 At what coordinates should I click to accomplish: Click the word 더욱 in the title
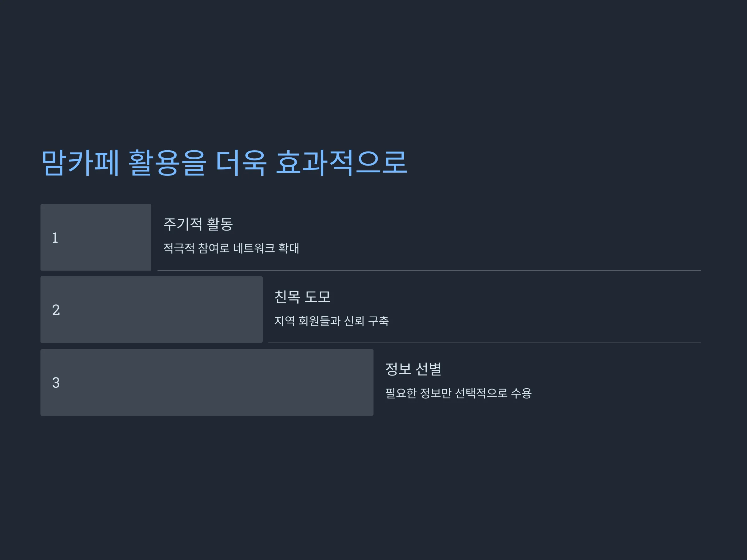pyautogui.click(x=241, y=163)
